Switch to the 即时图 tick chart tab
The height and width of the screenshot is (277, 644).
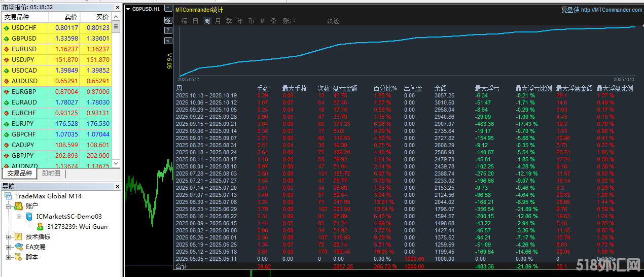pos(51,174)
